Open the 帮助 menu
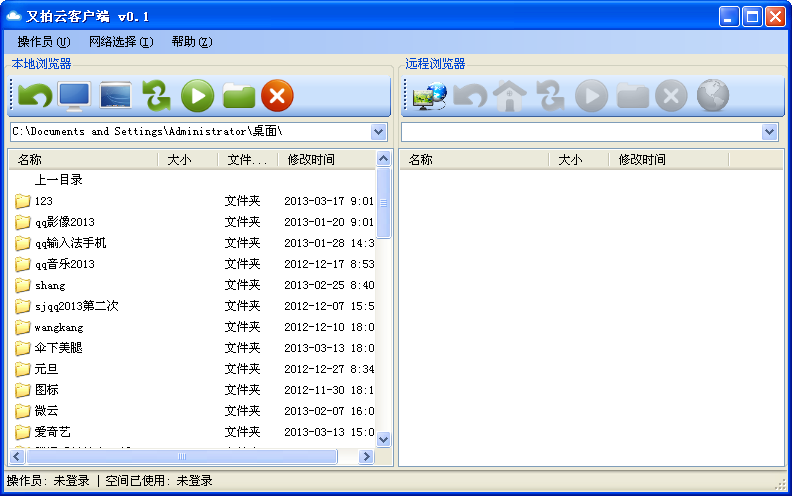This screenshot has height=496, width=792. pyautogui.click(x=192, y=41)
